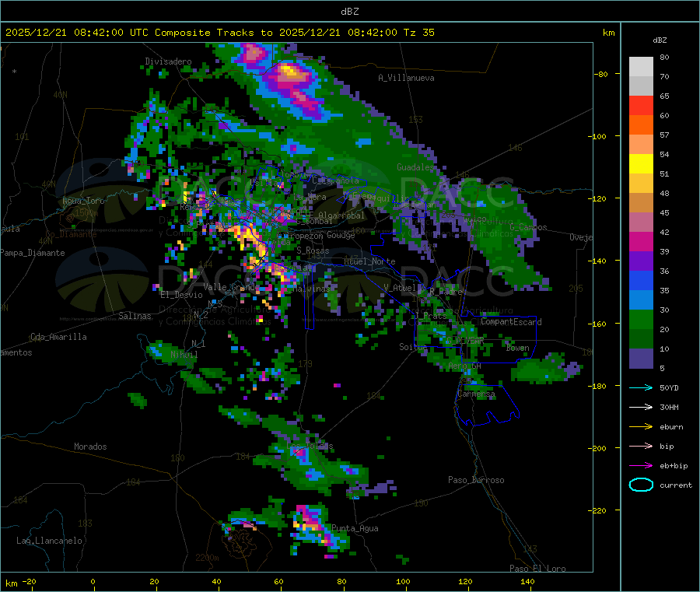Click the orange 57 dBZ color swatch
The image size is (700, 592).
coord(641,125)
